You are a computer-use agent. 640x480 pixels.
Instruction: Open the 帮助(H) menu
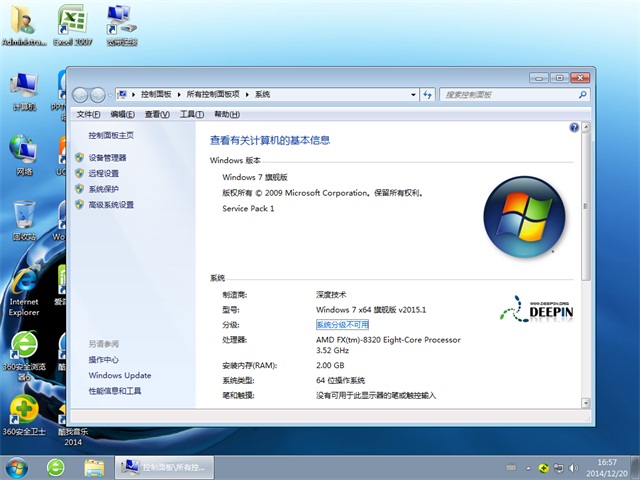point(227,114)
